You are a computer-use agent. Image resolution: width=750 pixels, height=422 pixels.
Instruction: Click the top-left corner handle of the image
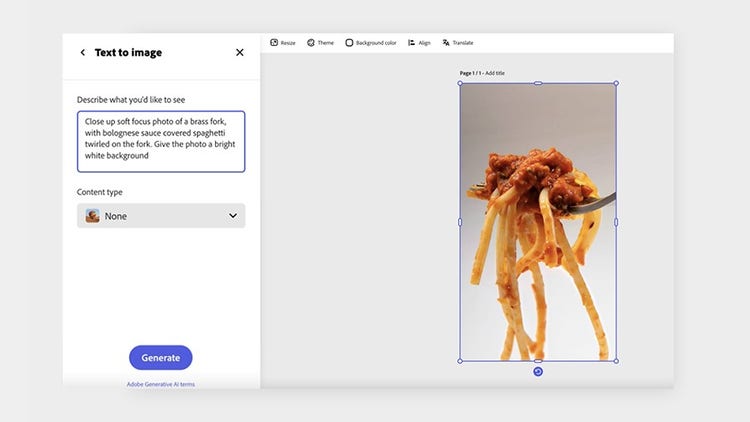tap(460, 83)
